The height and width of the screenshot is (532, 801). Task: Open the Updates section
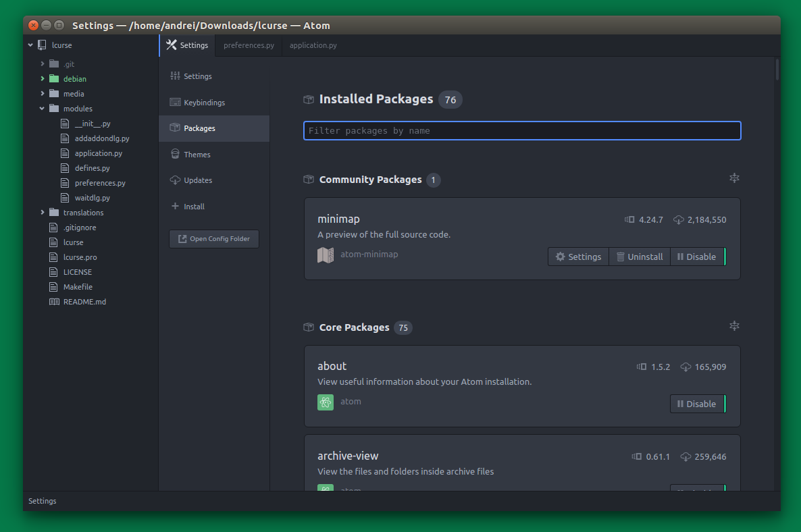(x=214, y=180)
